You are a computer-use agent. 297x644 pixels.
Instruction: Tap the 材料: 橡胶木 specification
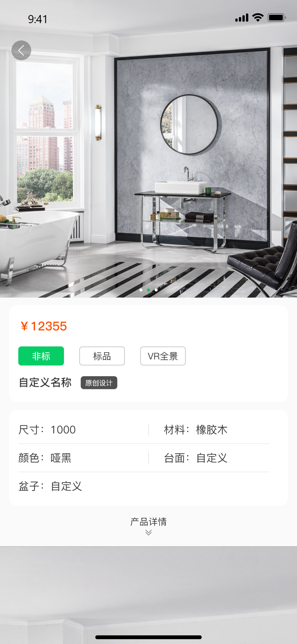[x=195, y=430]
